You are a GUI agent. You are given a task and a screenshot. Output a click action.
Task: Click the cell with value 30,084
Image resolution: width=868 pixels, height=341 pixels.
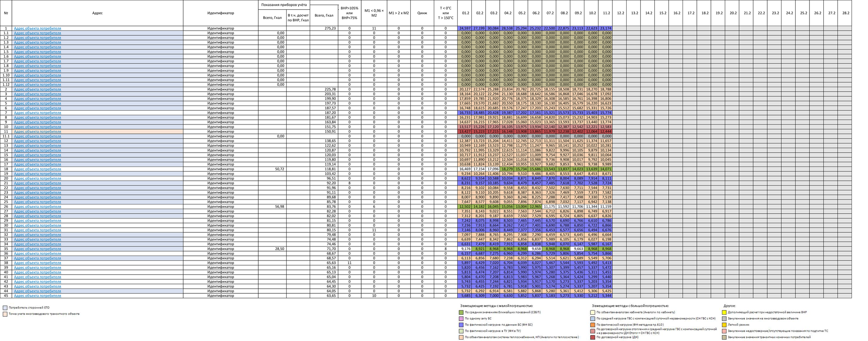[493, 28]
